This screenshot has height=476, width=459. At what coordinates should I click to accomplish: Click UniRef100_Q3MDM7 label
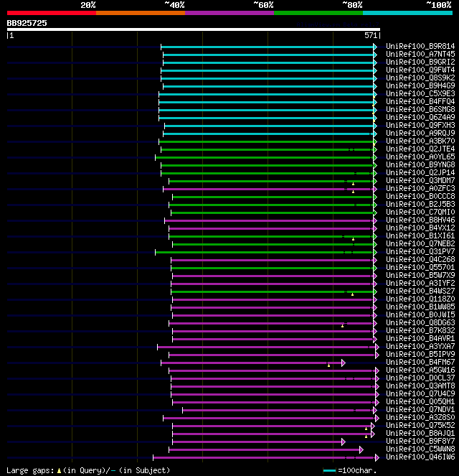(x=420, y=181)
